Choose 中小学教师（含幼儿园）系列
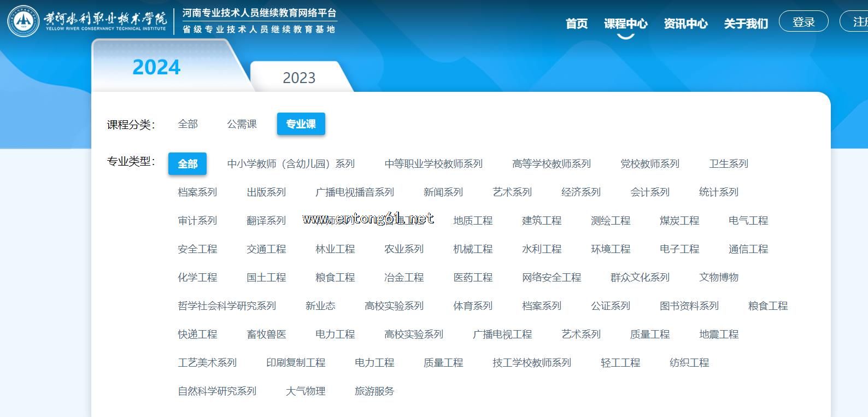This screenshot has width=868, height=417. [x=291, y=164]
